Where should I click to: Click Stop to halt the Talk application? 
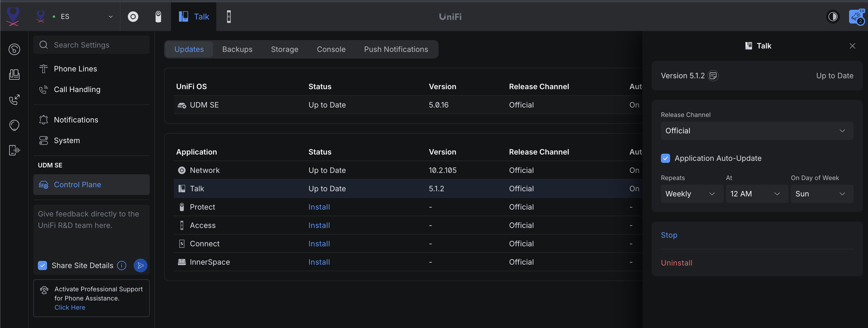669,235
